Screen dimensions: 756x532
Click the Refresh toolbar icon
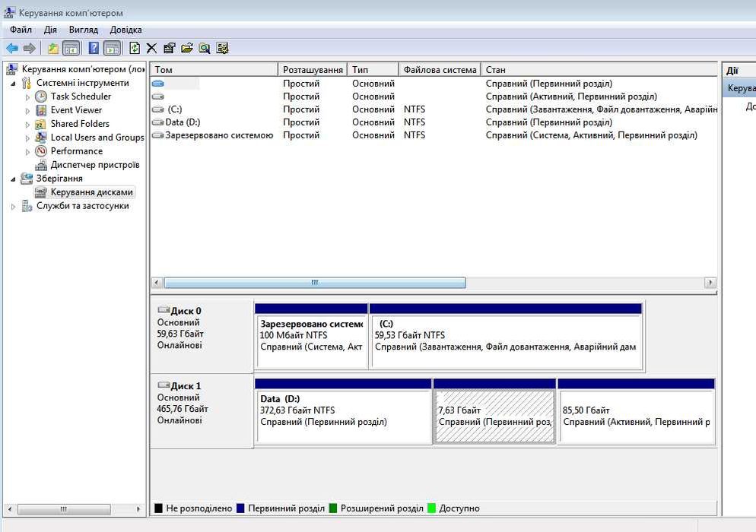(x=135, y=48)
